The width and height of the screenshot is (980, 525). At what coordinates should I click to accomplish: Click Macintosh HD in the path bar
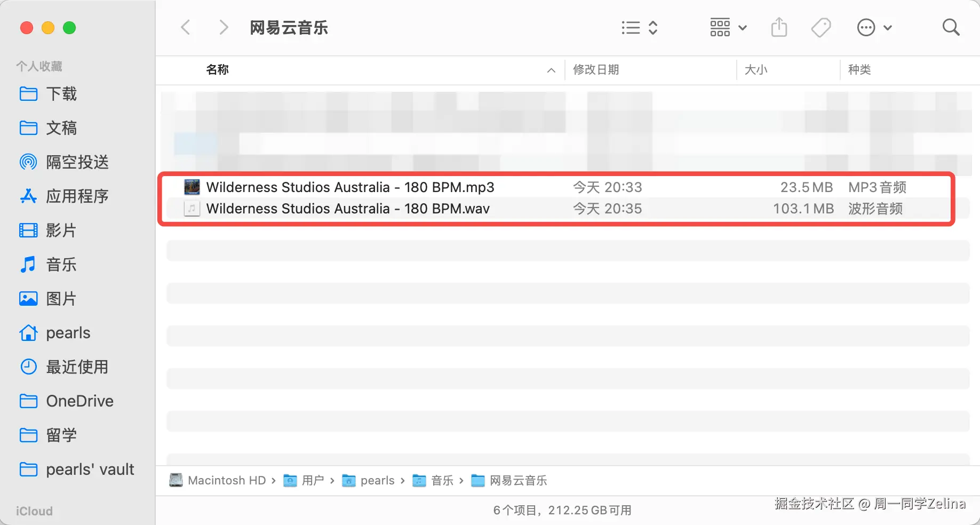coord(227,481)
